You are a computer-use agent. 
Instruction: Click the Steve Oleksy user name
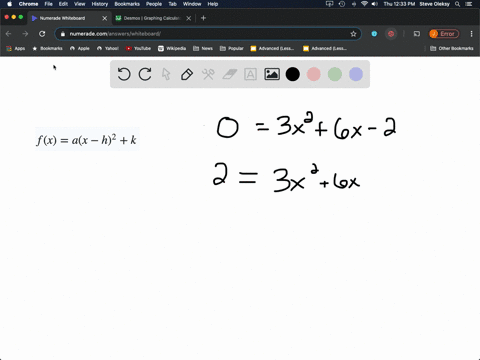pos(435,4)
